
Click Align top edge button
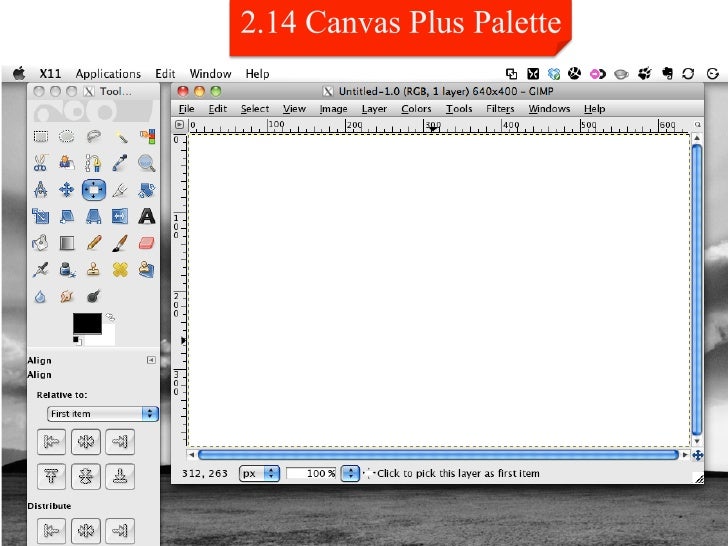click(x=51, y=476)
